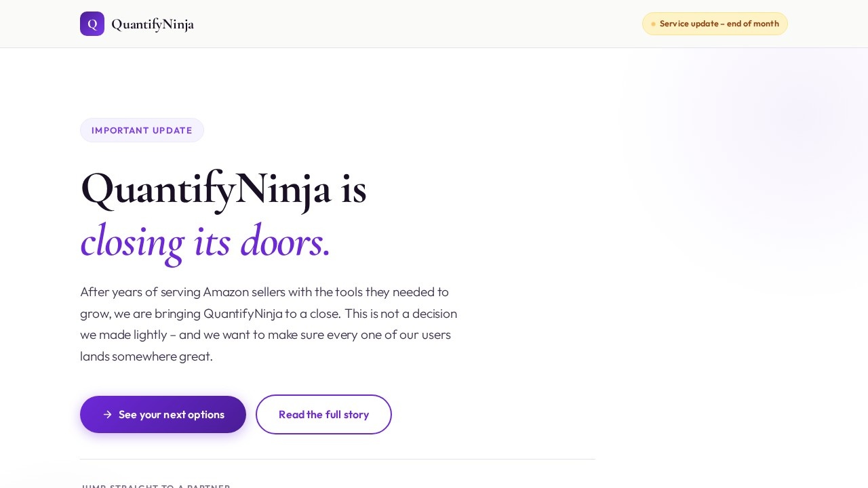Open the QuantifyNinja home via the header logo

tap(137, 24)
